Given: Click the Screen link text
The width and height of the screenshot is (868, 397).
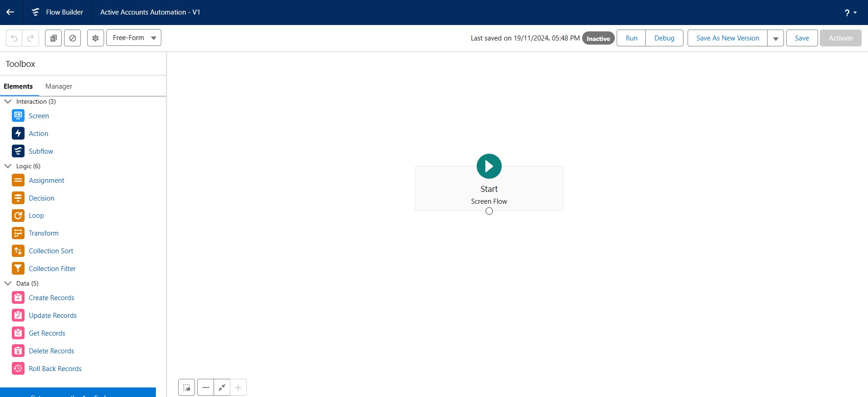Looking at the screenshot, I should coord(39,116).
